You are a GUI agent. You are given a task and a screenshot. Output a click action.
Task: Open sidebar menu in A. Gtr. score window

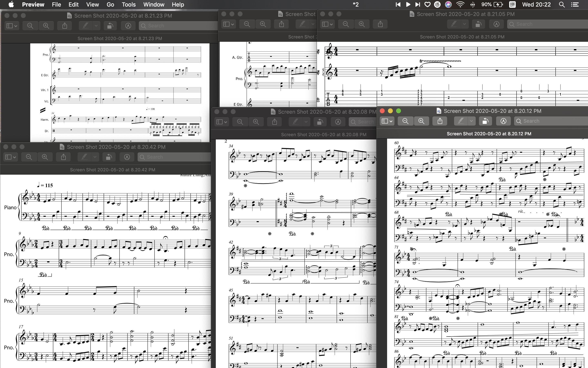(228, 24)
